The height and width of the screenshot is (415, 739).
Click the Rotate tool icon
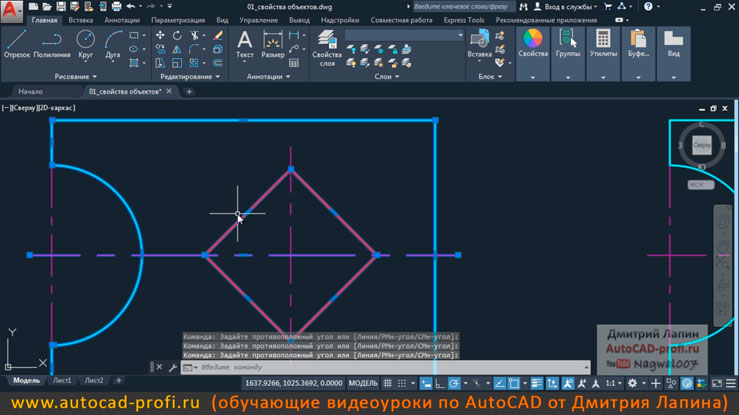pos(177,35)
